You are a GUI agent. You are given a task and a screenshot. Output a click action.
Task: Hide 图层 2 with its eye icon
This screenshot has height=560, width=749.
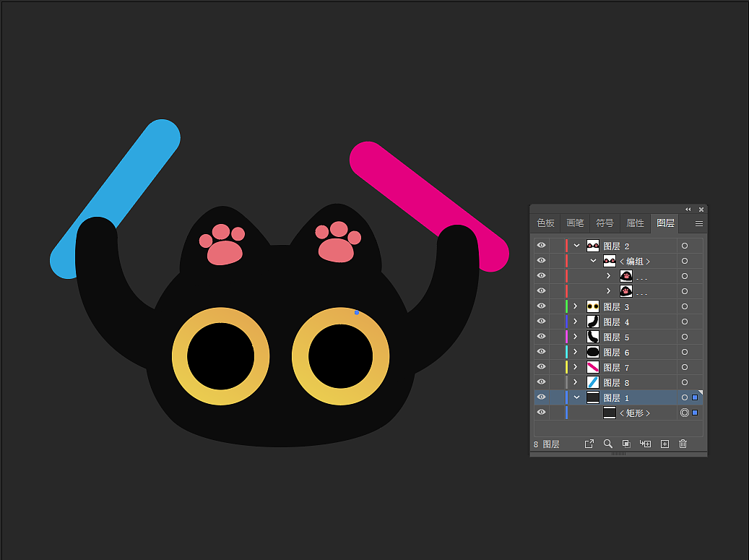click(x=541, y=245)
